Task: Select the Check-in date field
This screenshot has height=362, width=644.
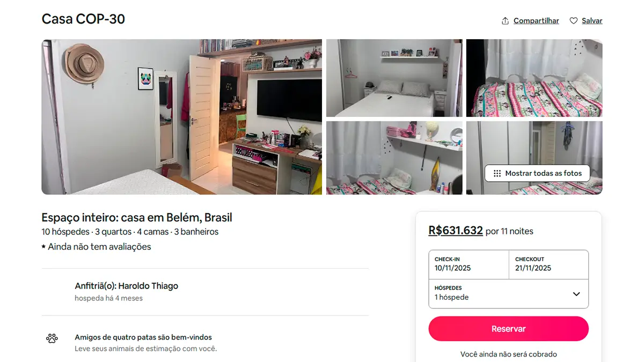Action: [469, 264]
